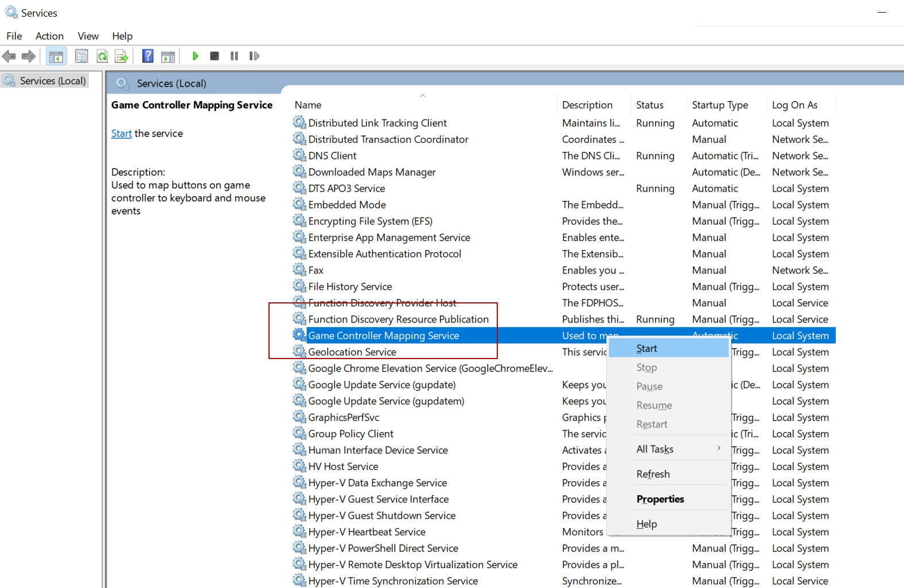Click the Back arrow toolbar icon
Viewport: 904px width, 588px height.
(x=9, y=56)
